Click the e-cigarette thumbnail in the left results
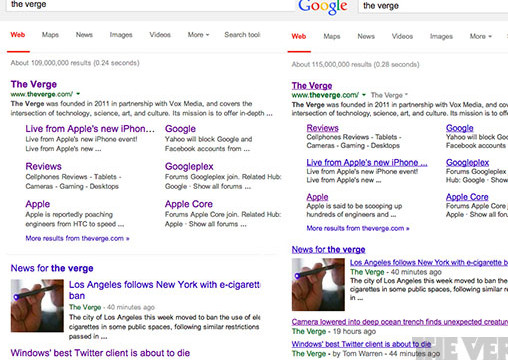The width and height of the screenshot is (508, 360). pyautogui.click(x=37, y=306)
